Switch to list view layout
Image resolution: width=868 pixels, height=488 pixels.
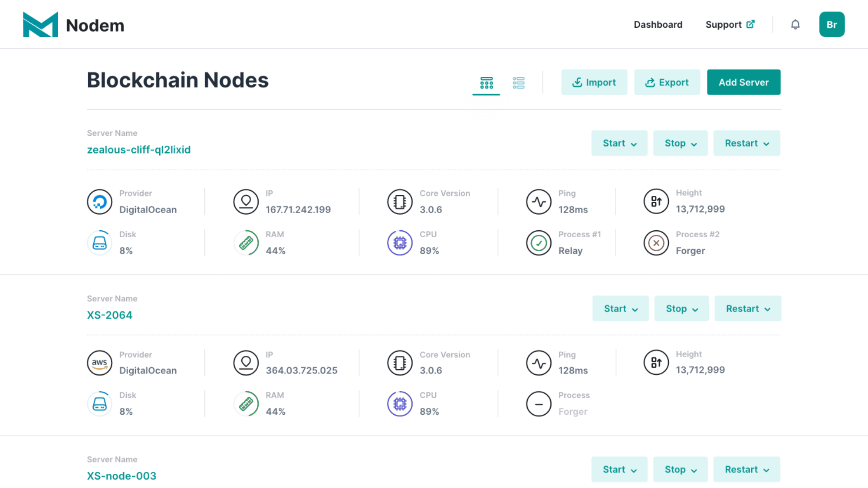click(x=519, y=82)
